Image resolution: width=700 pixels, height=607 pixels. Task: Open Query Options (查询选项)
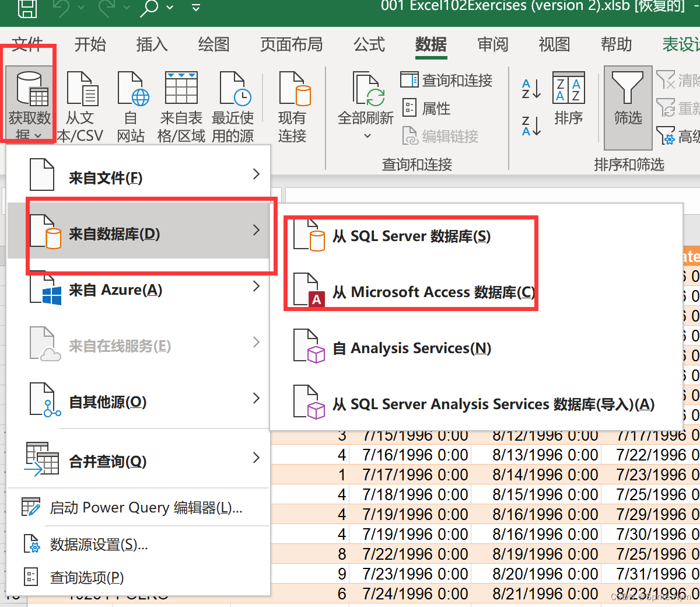pos(138,577)
